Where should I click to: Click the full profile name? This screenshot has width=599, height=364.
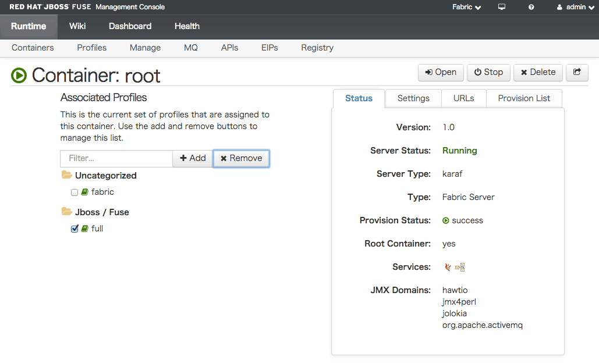pos(97,229)
